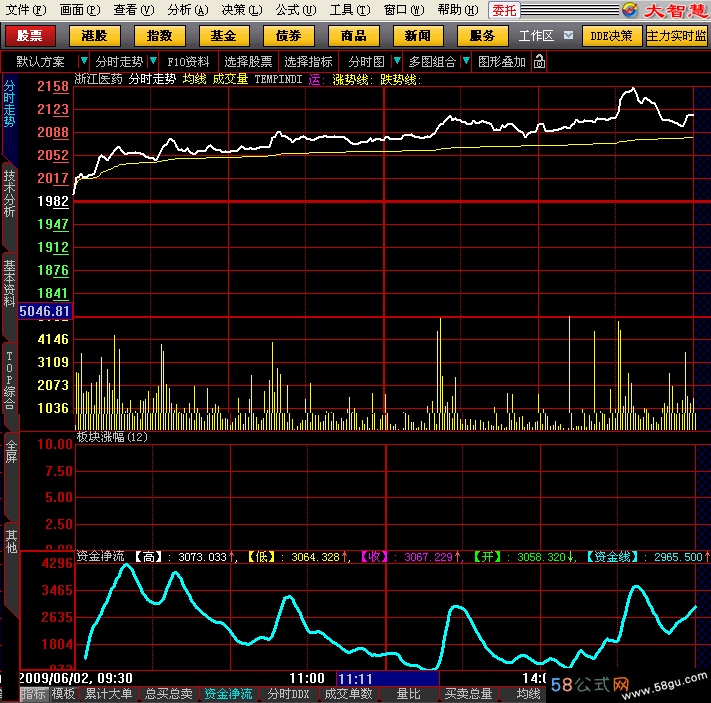Image resolution: width=711 pixels, height=703 pixels.
Task: Click the mail icon beside 工作区
Action: pos(568,35)
